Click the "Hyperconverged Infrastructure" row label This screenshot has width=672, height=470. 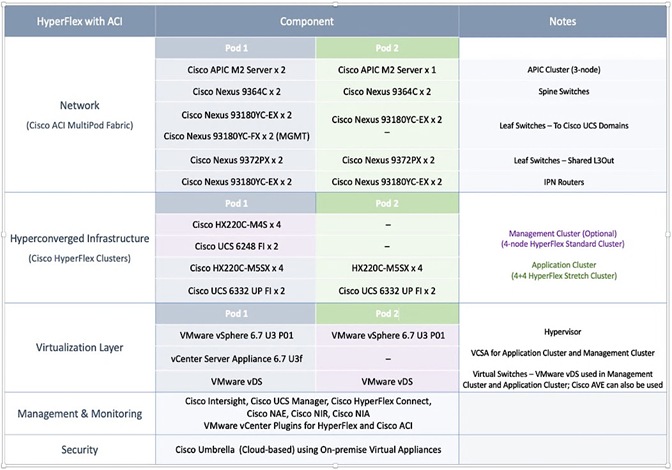[78, 238]
